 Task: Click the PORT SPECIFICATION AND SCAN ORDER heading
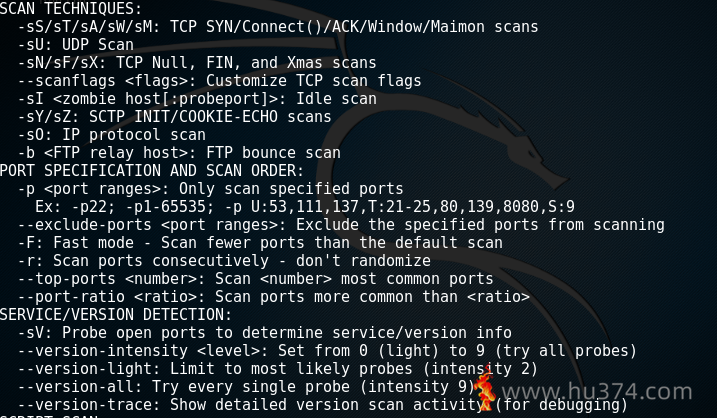152,171
